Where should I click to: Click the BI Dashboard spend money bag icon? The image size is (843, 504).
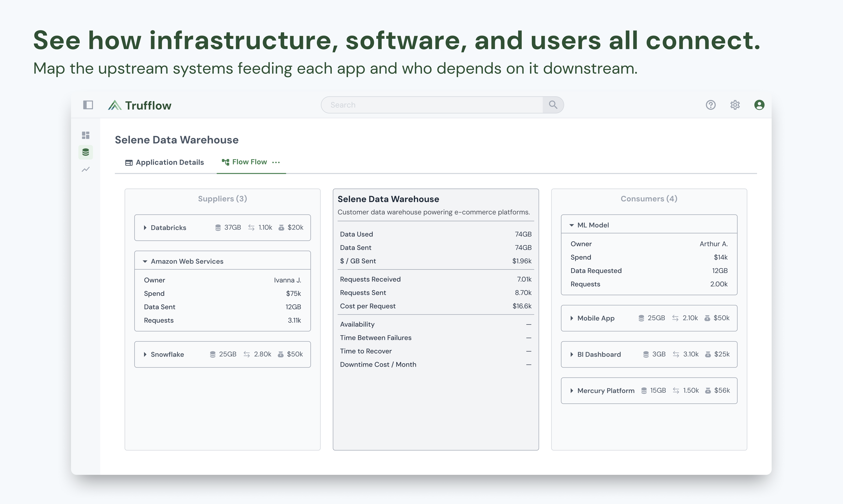coord(708,354)
